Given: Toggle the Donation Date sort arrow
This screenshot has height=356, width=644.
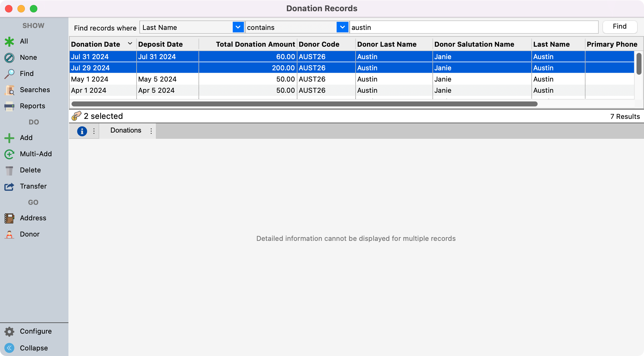Looking at the screenshot, I should [130, 44].
